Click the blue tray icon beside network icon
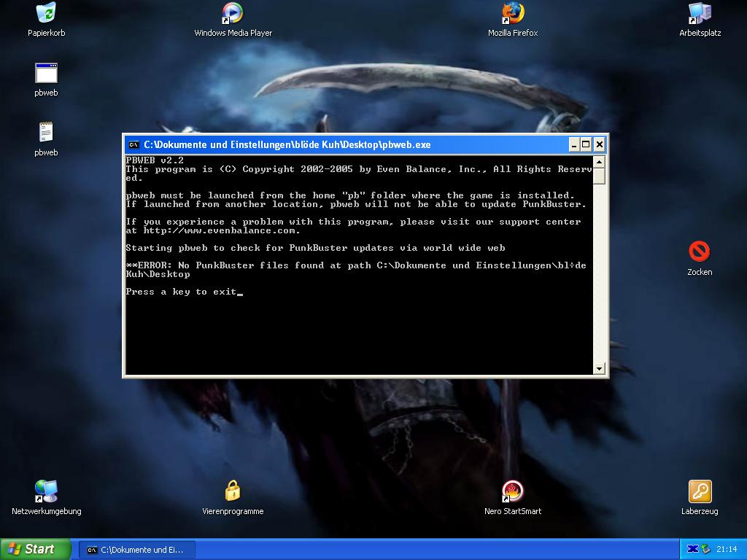 (693, 549)
